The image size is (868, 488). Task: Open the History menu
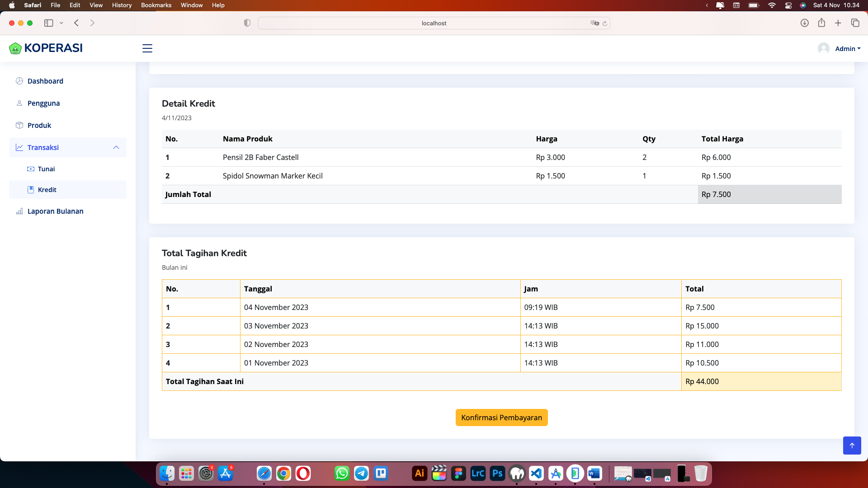(x=122, y=5)
